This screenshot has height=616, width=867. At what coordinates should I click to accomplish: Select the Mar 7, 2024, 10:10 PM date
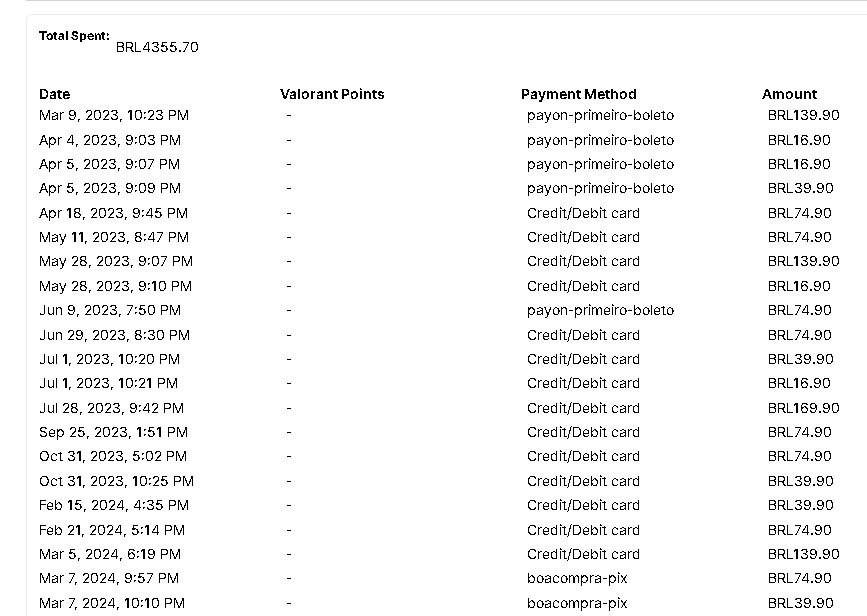click(x=112, y=603)
